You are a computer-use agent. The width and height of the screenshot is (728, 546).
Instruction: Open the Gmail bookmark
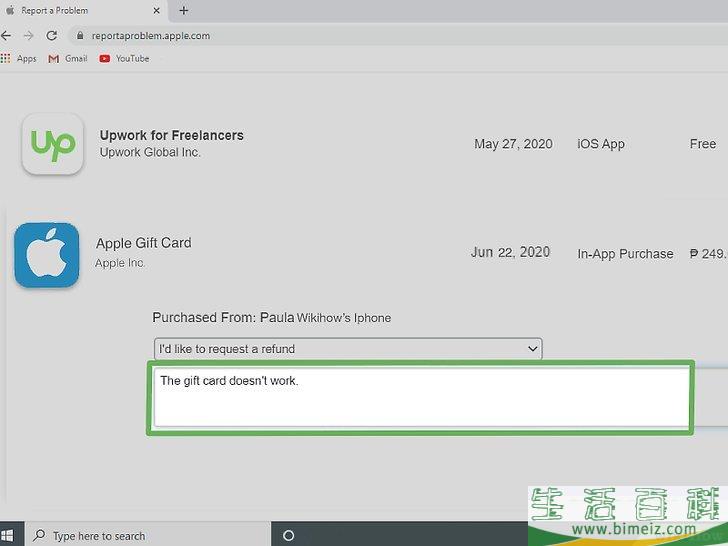68,58
